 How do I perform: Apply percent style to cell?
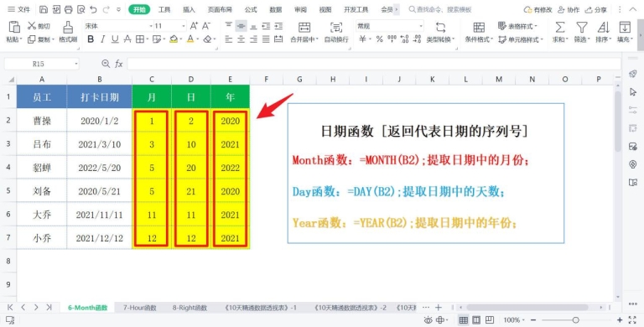pyautogui.click(x=380, y=39)
